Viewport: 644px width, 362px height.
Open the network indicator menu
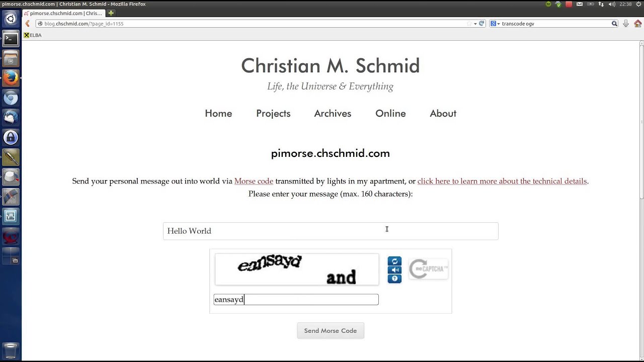[601, 4]
